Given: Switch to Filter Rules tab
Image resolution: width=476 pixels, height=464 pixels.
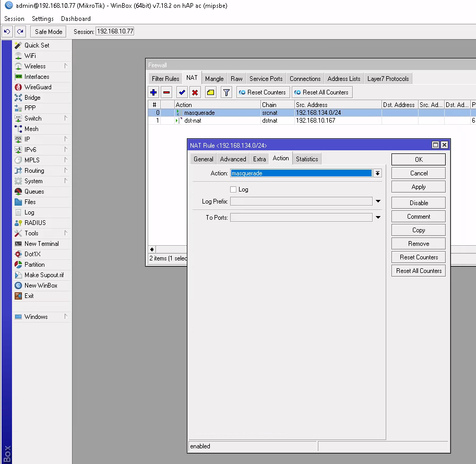Looking at the screenshot, I should coord(165,79).
